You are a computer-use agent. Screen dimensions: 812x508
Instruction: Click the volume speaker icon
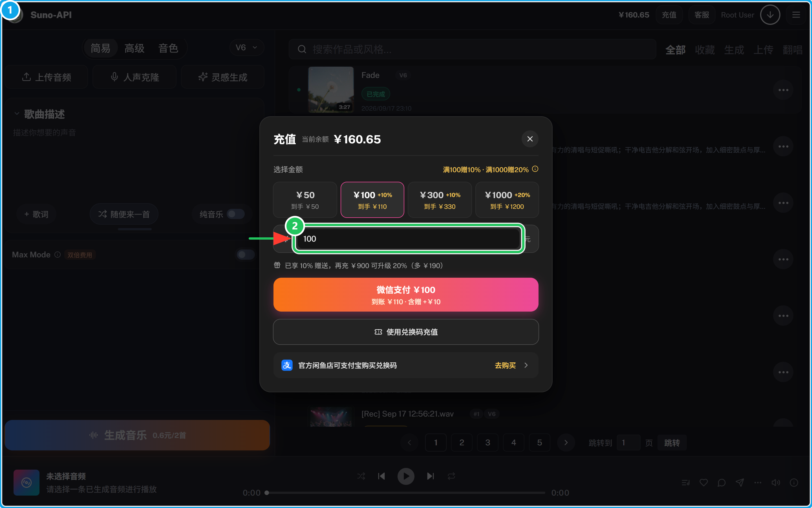pyautogui.click(x=775, y=483)
